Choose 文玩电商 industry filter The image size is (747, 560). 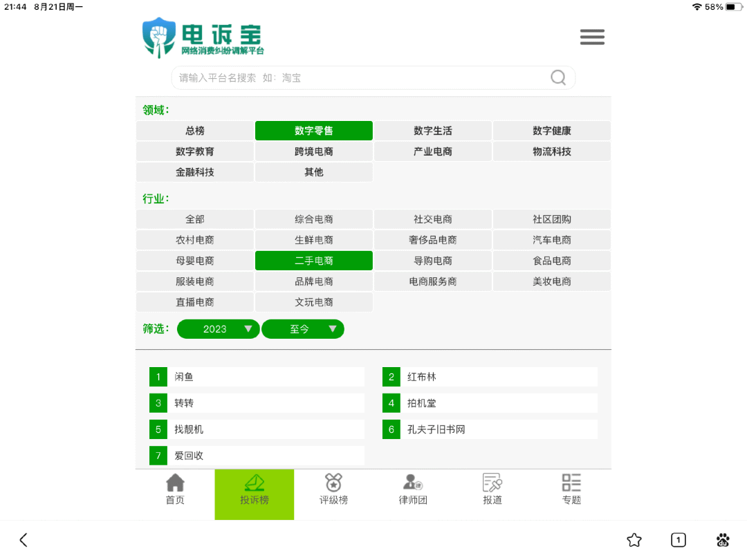pyautogui.click(x=314, y=302)
